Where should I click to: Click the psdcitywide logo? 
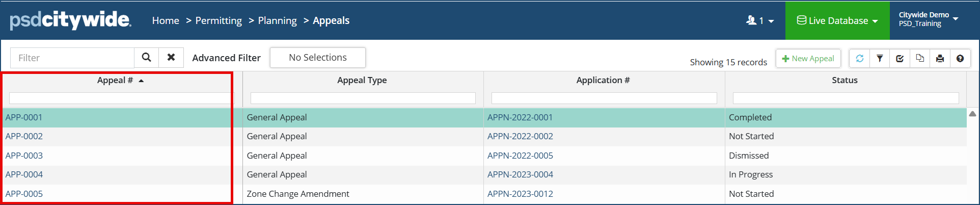tap(70, 20)
